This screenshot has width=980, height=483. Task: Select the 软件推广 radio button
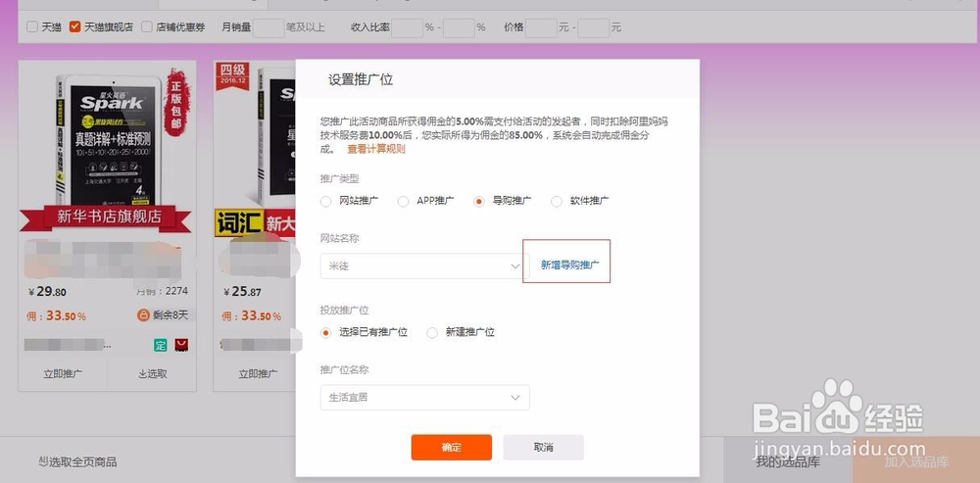click(x=557, y=201)
